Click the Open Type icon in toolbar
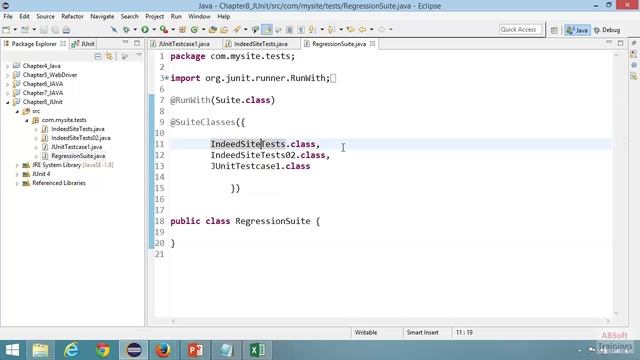Screen dimensions: 640x360 [212, 30]
